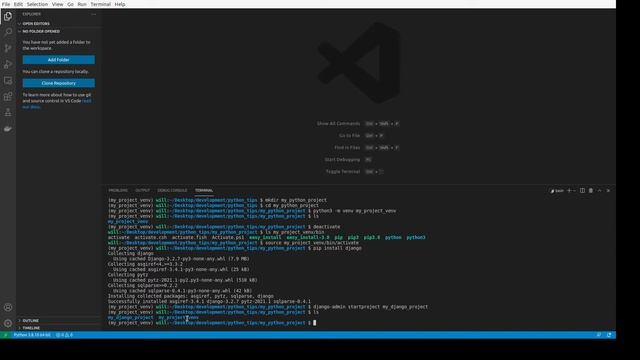Select the Python interpreter in status bar
640x360 pixels.
[32, 335]
